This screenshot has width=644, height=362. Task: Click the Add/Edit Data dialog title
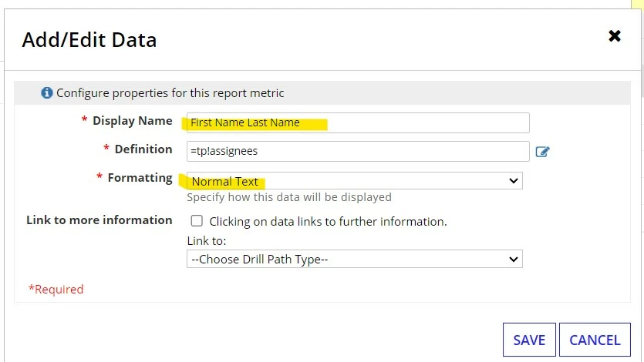click(89, 40)
